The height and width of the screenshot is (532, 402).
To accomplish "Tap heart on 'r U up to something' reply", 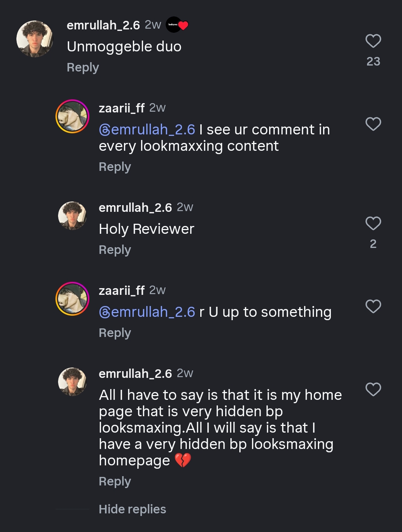I will tap(373, 306).
